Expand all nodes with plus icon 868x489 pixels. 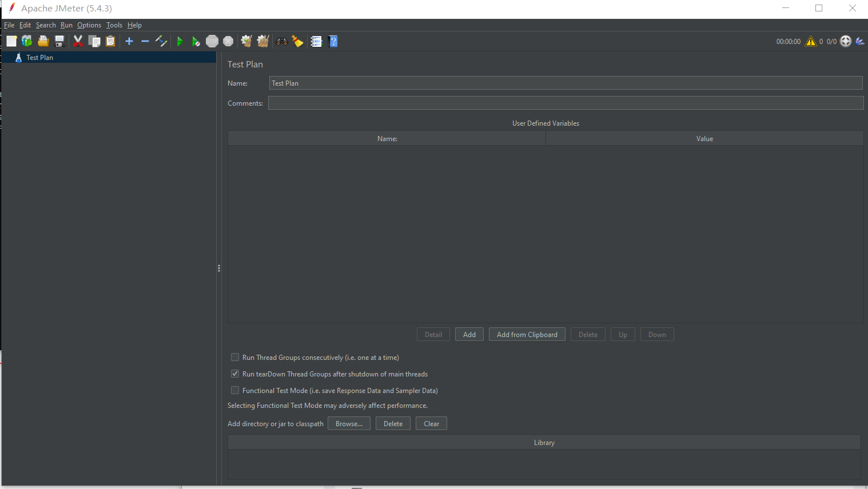[129, 41]
